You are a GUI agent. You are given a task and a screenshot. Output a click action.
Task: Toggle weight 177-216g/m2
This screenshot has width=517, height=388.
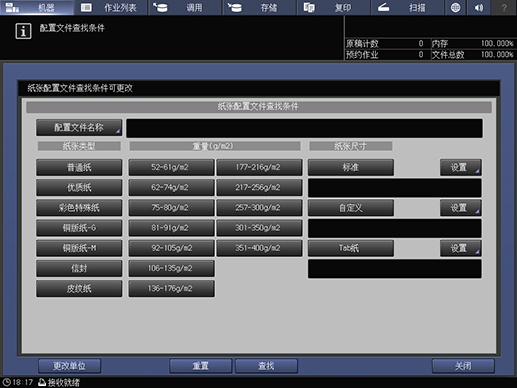259,167
